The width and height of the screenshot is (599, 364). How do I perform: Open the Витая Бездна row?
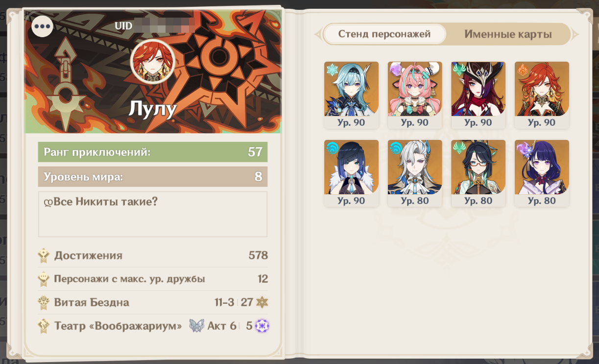point(153,302)
